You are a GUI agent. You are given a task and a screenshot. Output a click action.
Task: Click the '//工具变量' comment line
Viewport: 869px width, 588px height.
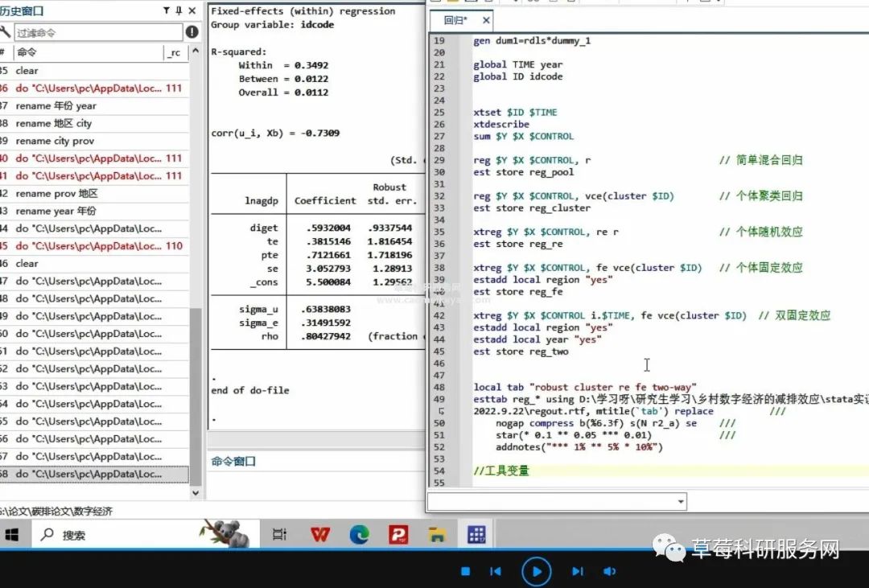click(501, 471)
